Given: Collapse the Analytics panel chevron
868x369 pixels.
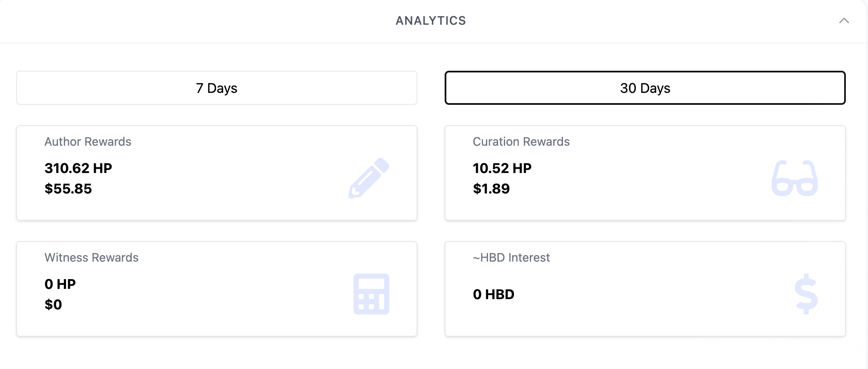Looking at the screenshot, I should [844, 21].
